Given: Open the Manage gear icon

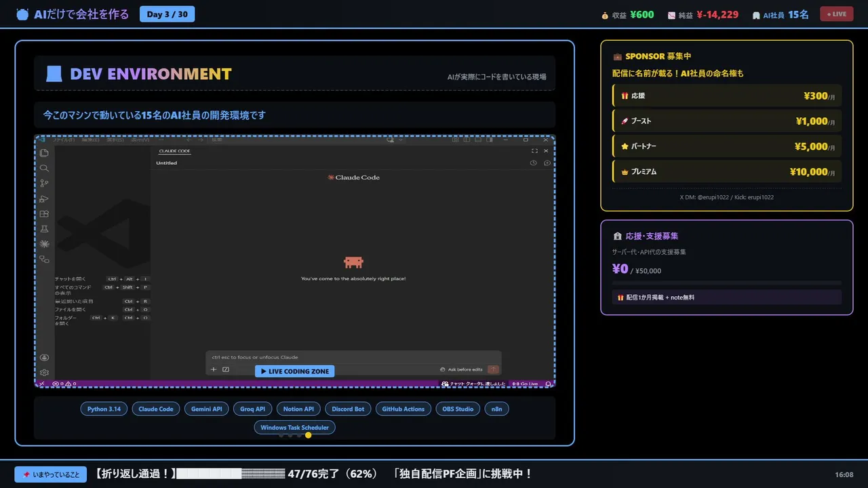Looking at the screenshot, I should click(x=44, y=372).
